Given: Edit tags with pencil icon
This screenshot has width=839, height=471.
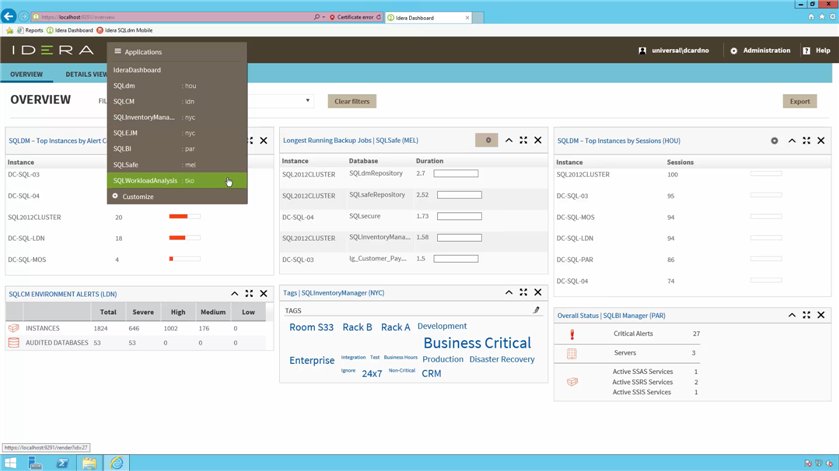Looking at the screenshot, I should click(x=536, y=310).
